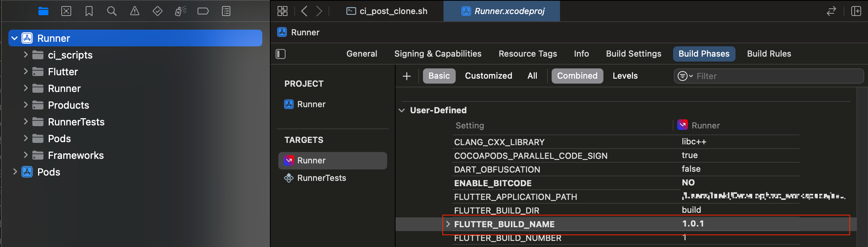
Task: Expand the ci_scripts folder
Action: [26, 55]
